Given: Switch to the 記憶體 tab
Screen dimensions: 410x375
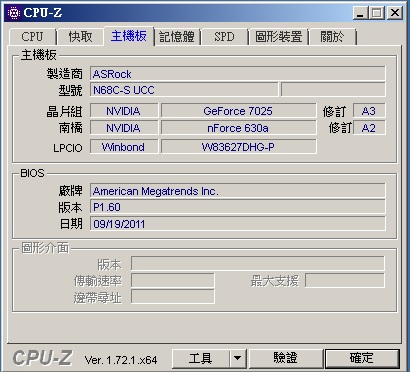Looking at the screenshot, I should [177, 37].
